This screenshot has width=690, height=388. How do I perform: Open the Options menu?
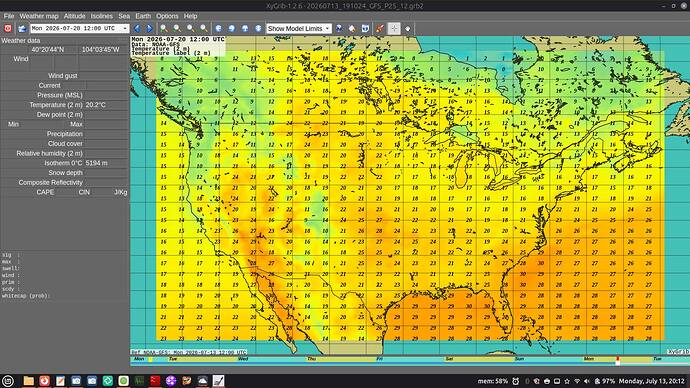[x=167, y=16]
